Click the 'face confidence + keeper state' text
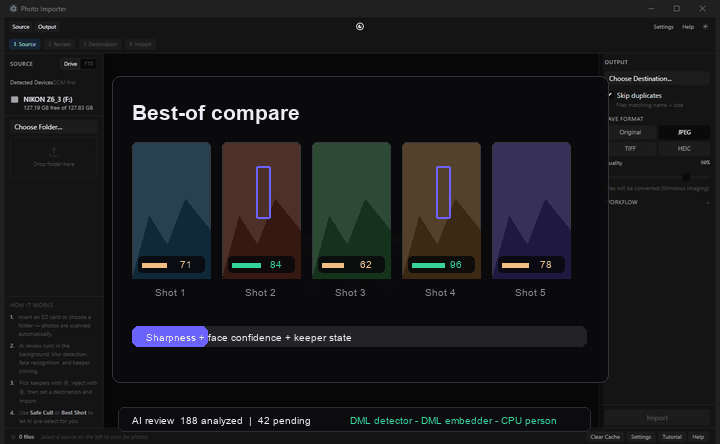Viewport: 720px width, 444px height. pyautogui.click(x=280, y=337)
